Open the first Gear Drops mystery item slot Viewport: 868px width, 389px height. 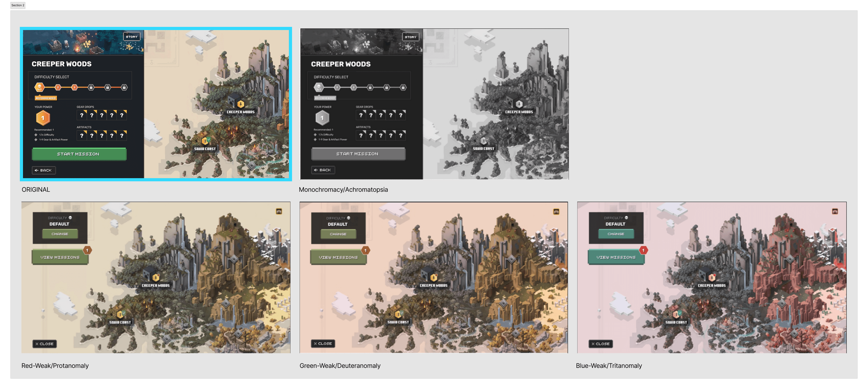coord(82,115)
